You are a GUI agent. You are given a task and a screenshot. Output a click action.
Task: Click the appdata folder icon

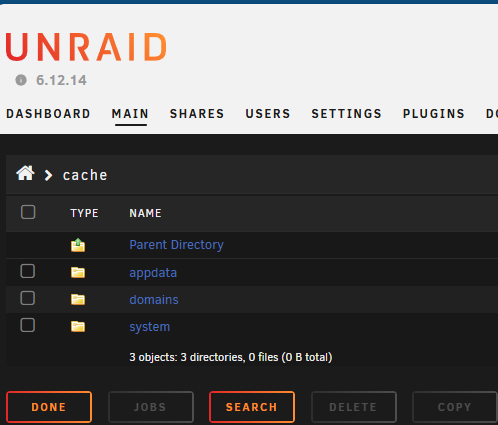coord(78,272)
